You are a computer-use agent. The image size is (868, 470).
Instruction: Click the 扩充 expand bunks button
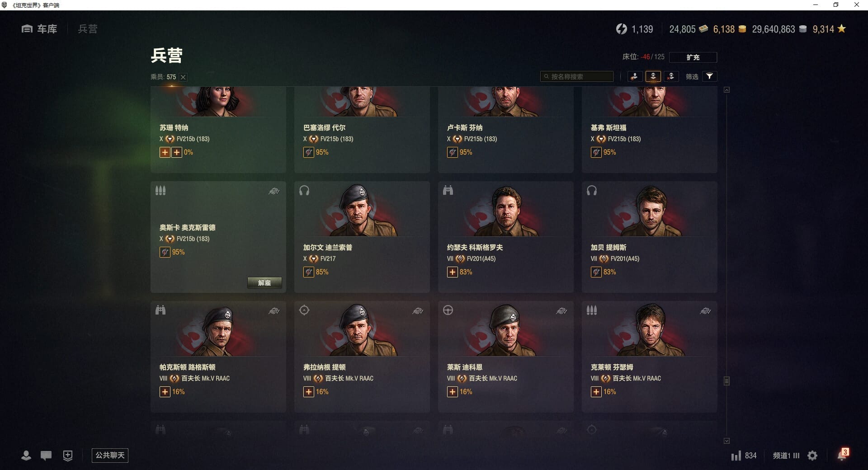pos(693,57)
